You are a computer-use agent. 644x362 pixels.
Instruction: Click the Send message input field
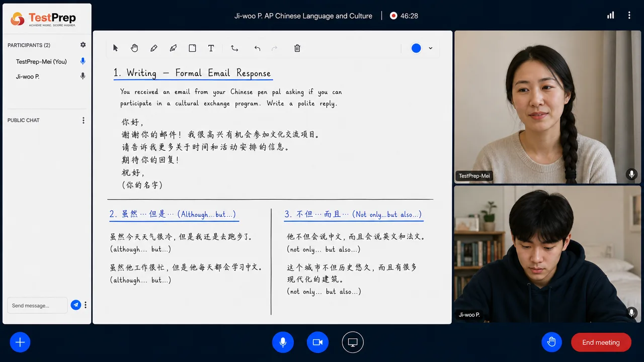click(x=37, y=305)
